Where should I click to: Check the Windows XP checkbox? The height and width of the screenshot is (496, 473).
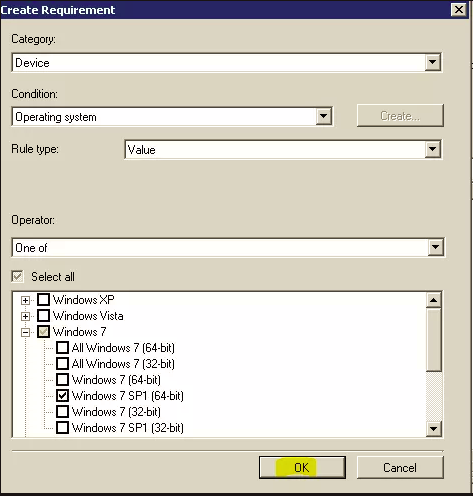click(x=43, y=299)
